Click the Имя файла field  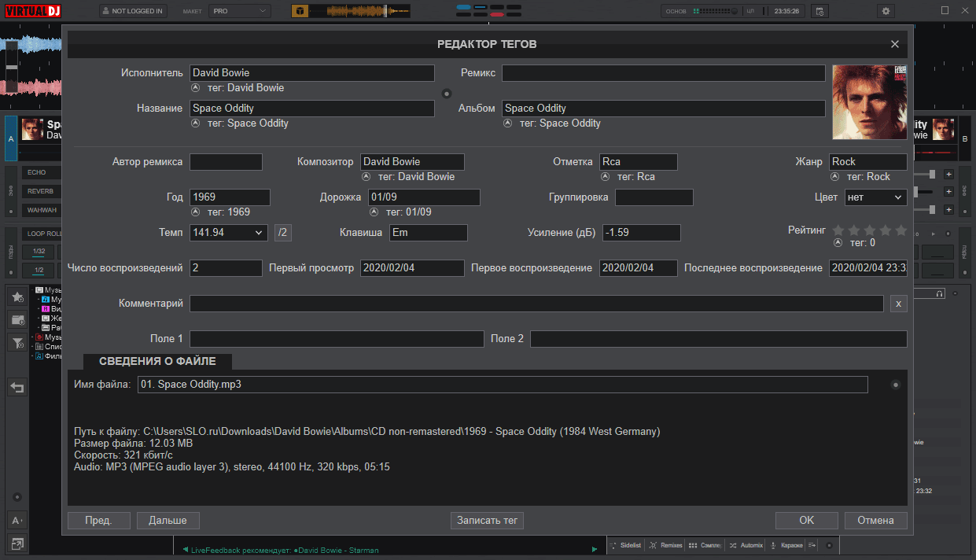point(503,385)
